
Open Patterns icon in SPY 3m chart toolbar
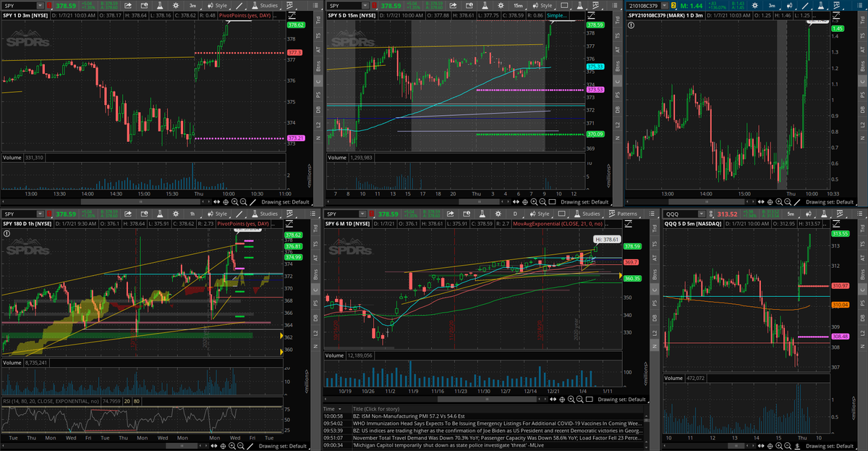tap(289, 5)
